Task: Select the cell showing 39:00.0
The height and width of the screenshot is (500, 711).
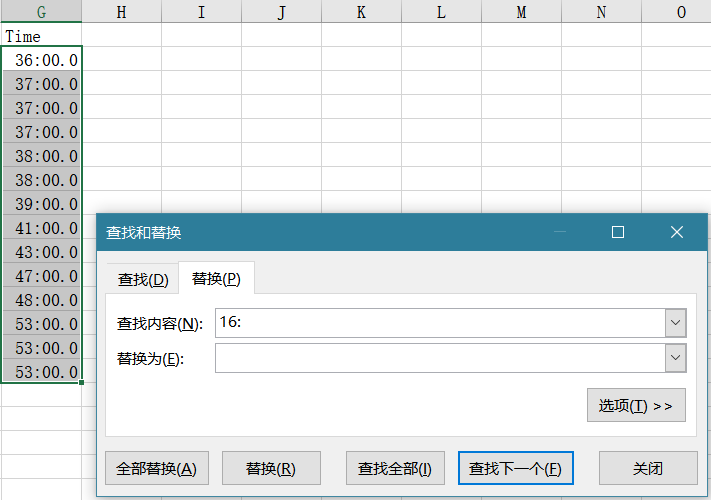Action: pos(41,204)
